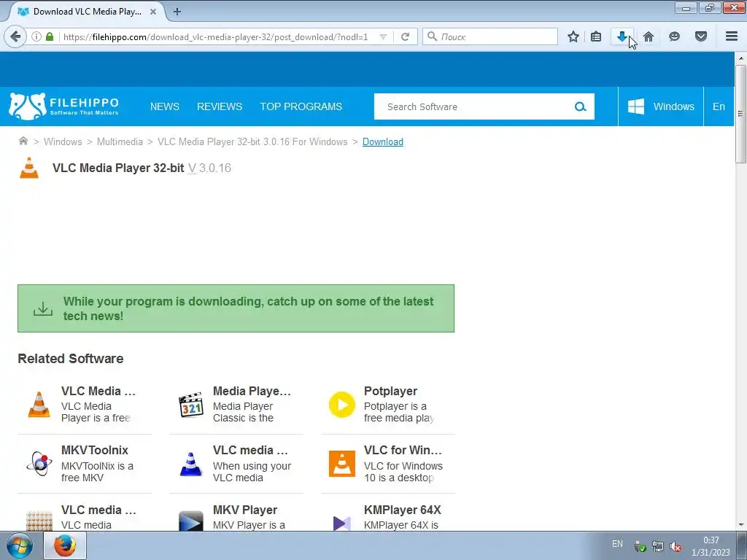747x560 pixels.
Task: Click the Windows breadcrumb link
Action: coord(63,142)
